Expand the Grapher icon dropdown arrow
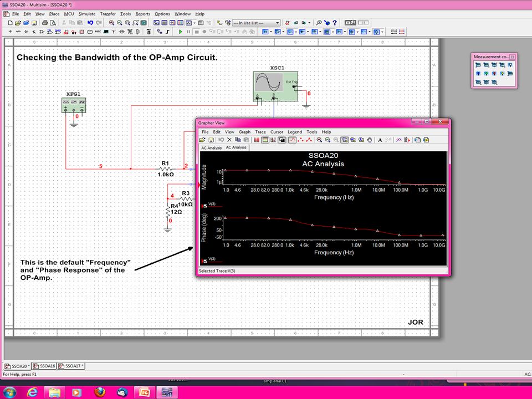Screen dimensions: 532x399 tap(195, 23)
